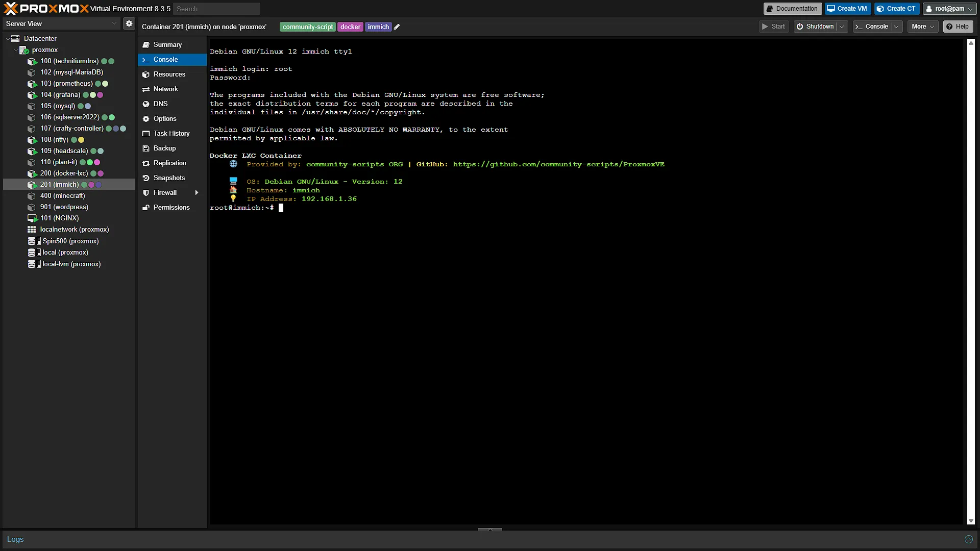Click the Help button
Viewport: 980px width, 551px height.
[958, 27]
